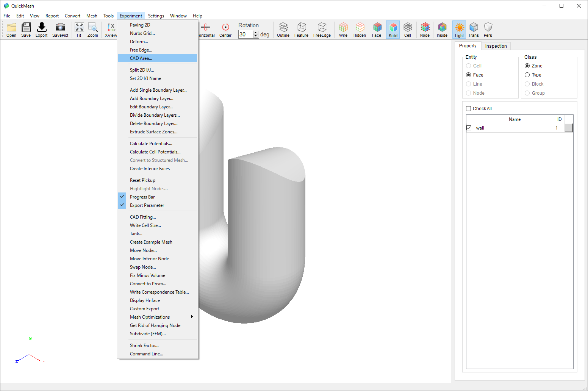Increase the rotation degree stepper
Viewport: 588px width, 391px height.
[x=256, y=32]
